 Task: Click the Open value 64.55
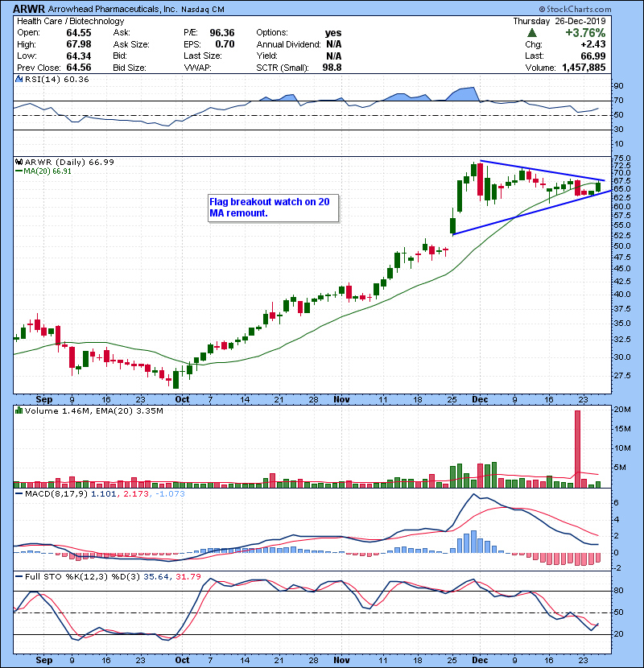79,33
